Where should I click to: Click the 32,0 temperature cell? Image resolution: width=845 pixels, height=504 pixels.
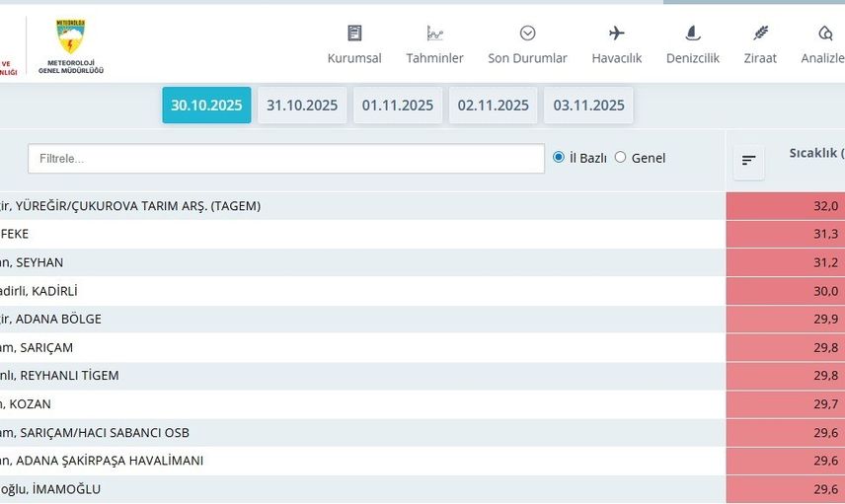coord(785,206)
